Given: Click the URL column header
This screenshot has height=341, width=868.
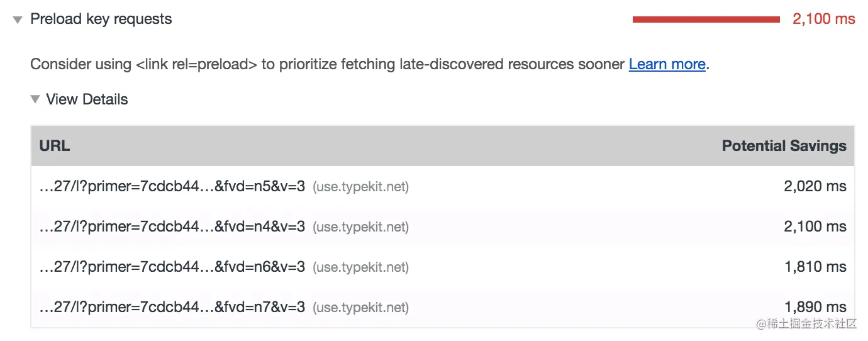Looking at the screenshot, I should pyautogui.click(x=55, y=146).
